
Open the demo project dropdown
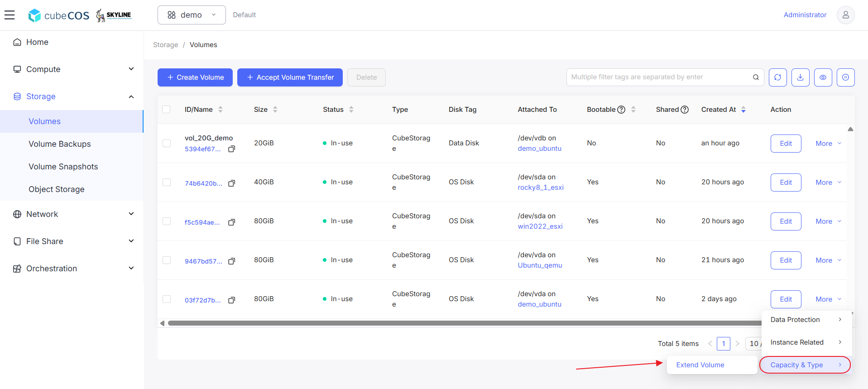(x=192, y=15)
